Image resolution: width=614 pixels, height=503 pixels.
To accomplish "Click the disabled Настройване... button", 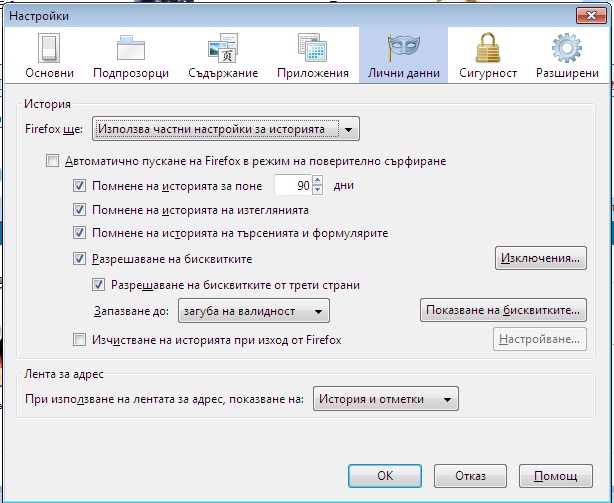I will (x=540, y=339).
